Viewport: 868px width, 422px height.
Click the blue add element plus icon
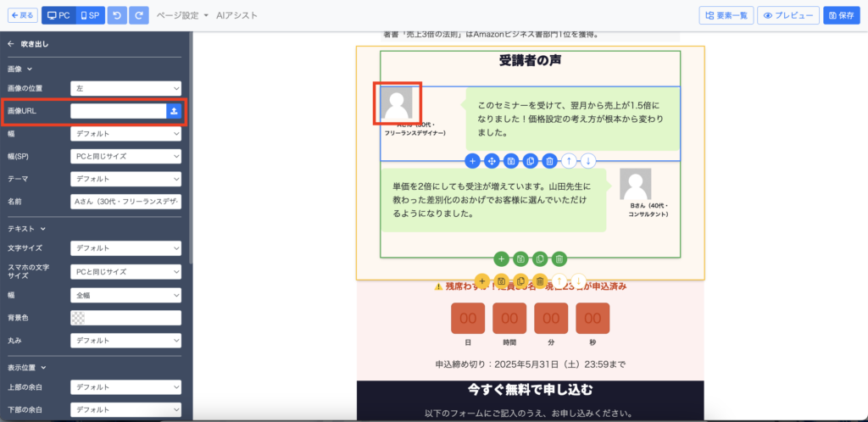point(473,161)
